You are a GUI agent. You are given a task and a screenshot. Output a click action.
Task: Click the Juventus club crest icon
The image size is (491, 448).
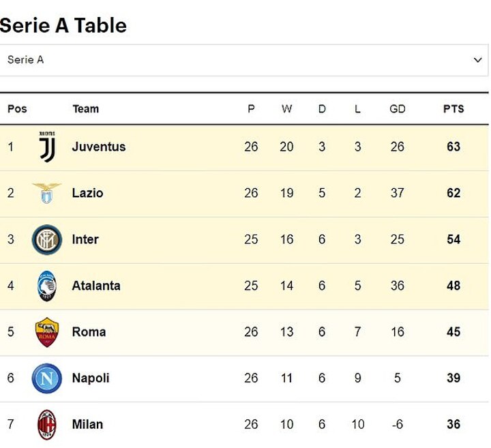click(x=47, y=147)
